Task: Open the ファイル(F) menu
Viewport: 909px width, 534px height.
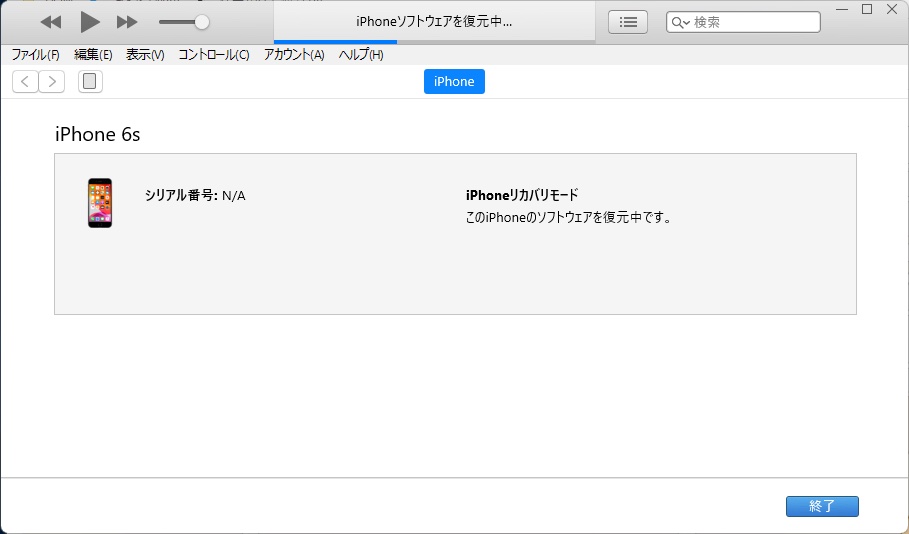Action: tap(35, 55)
